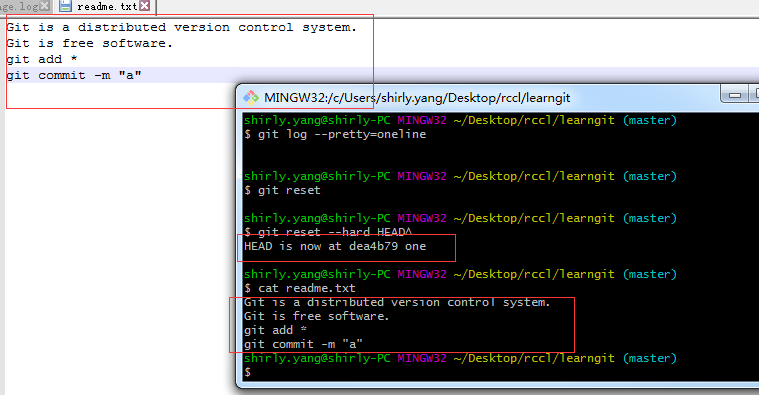Click the Git Bash icon in MINGW32 title bar
The width and height of the screenshot is (759, 395).
[x=250, y=98]
